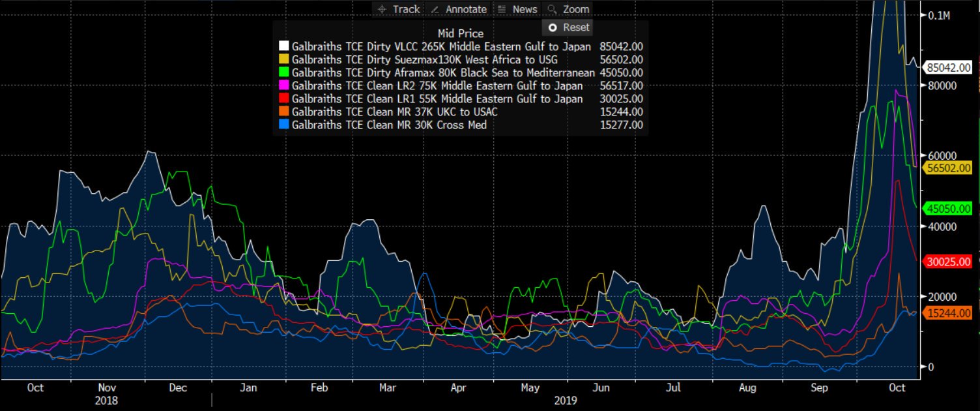Click the Zoom magnifier icon
Image resolution: width=980 pixels, height=411 pixels.
(x=553, y=9)
